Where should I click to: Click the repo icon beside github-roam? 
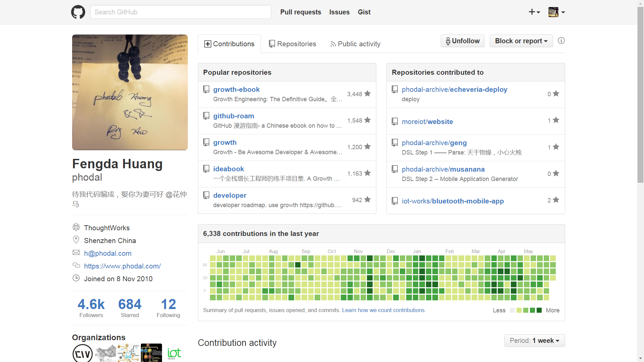206,116
